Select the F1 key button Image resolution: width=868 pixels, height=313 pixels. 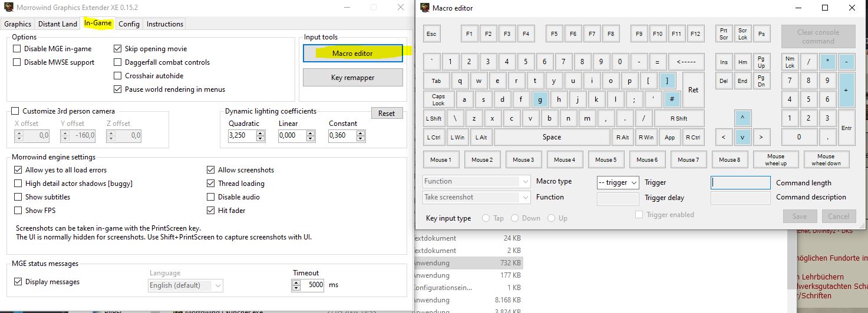pyautogui.click(x=469, y=34)
